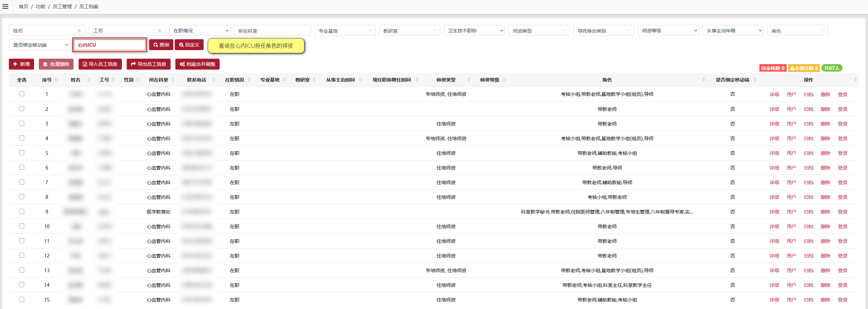This screenshot has width=868, height=309.
Task: Click the 批量删除 bulk delete button
Action: tap(56, 64)
